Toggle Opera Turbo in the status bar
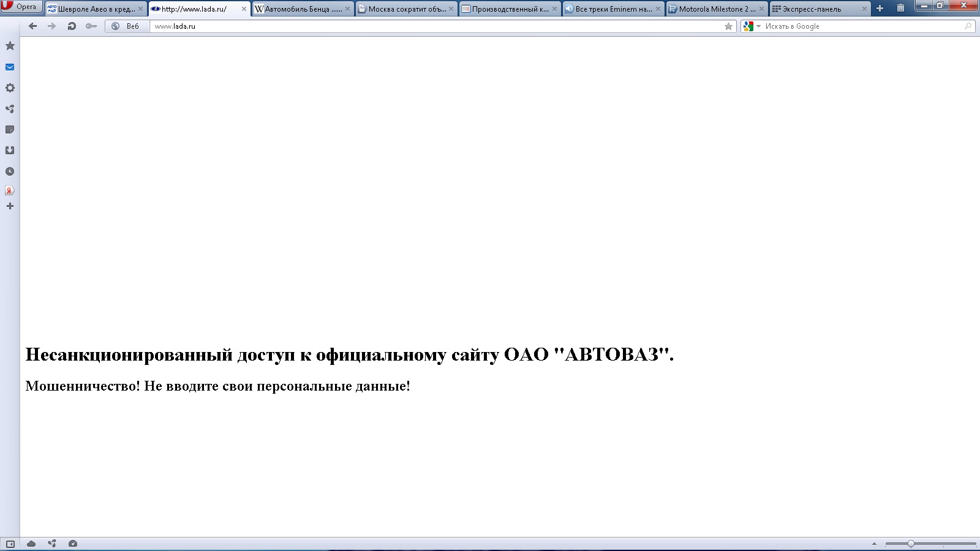980x551 pixels. click(x=73, y=544)
